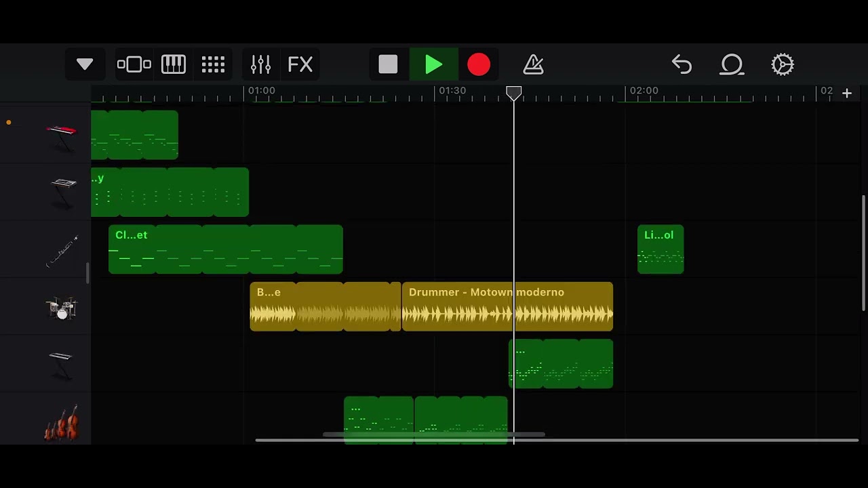Open the keyboard instrument view
The width and height of the screenshot is (868, 488).
(x=174, y=64)
